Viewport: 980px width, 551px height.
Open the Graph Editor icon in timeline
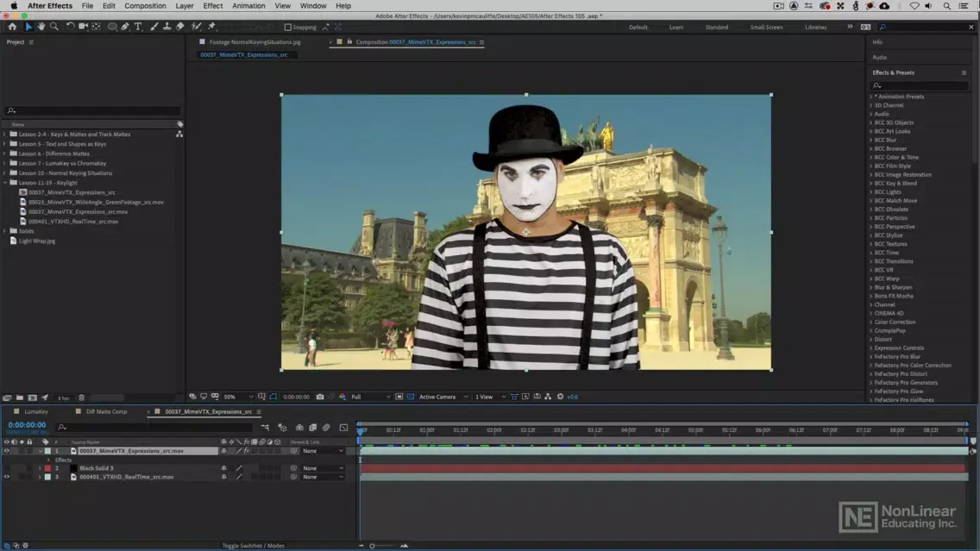(343, 428)
